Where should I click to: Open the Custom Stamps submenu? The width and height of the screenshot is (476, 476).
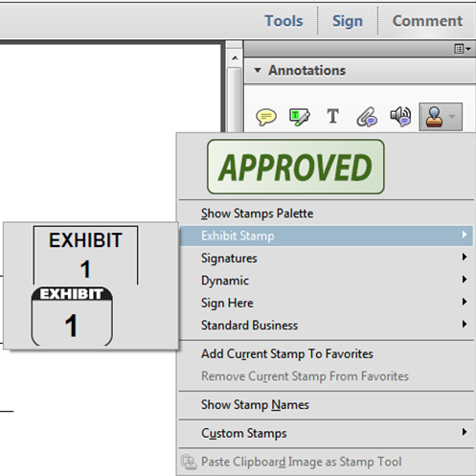(x=326, y=433)
